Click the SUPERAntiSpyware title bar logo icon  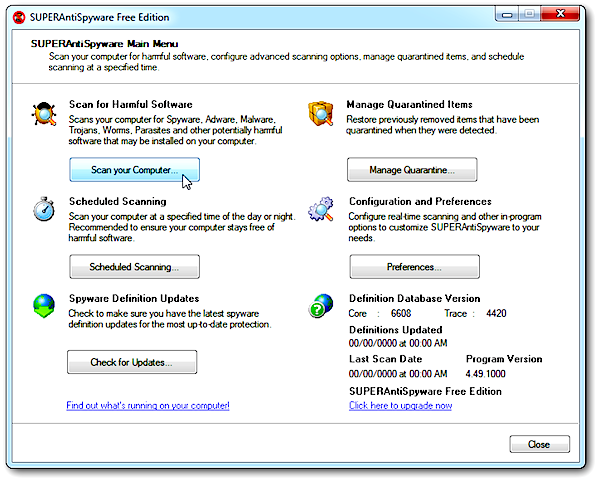click(x=18, y=18)
